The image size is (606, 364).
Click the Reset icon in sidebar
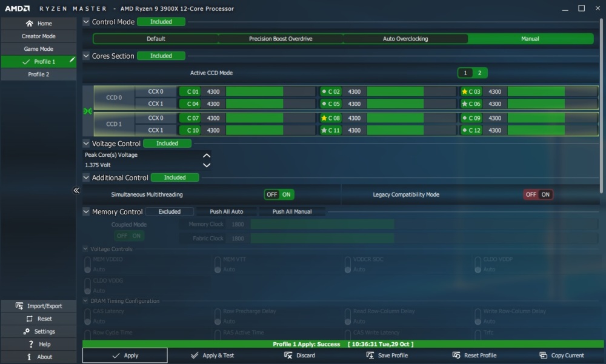(29, 319)
